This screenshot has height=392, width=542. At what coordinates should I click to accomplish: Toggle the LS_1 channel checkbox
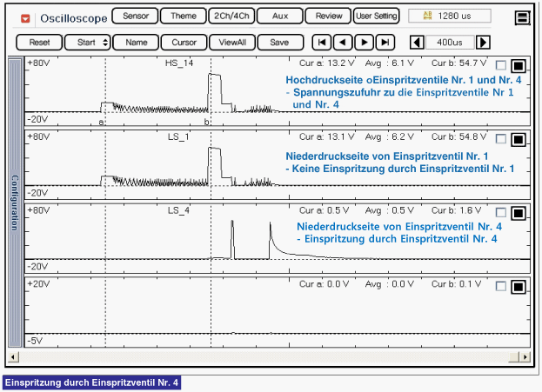coord(500,140)
